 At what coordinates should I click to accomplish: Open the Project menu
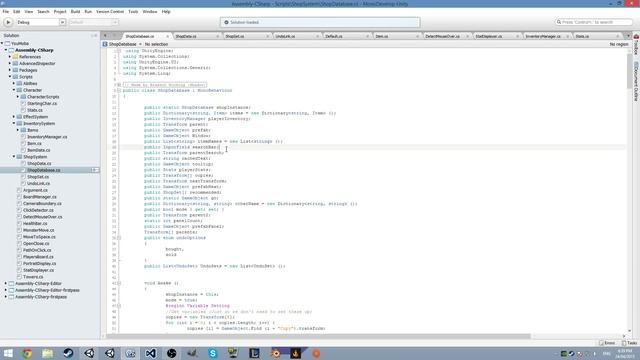coord(60,12)
